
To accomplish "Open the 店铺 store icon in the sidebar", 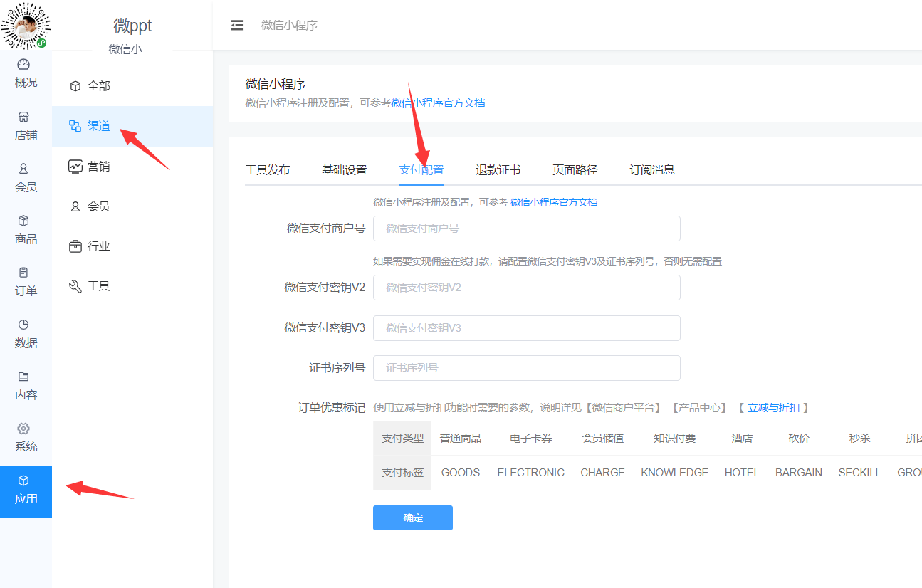I will (23, 117).
